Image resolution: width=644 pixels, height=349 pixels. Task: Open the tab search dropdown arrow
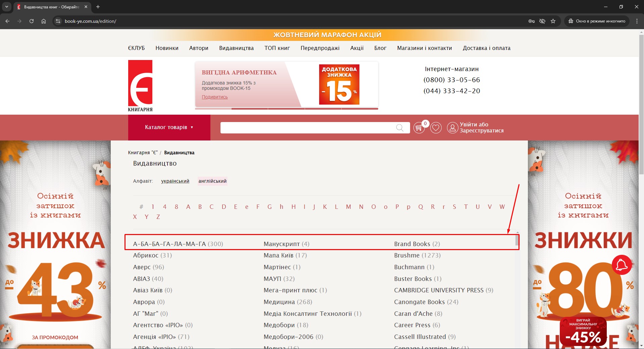[x=6, y=7]
